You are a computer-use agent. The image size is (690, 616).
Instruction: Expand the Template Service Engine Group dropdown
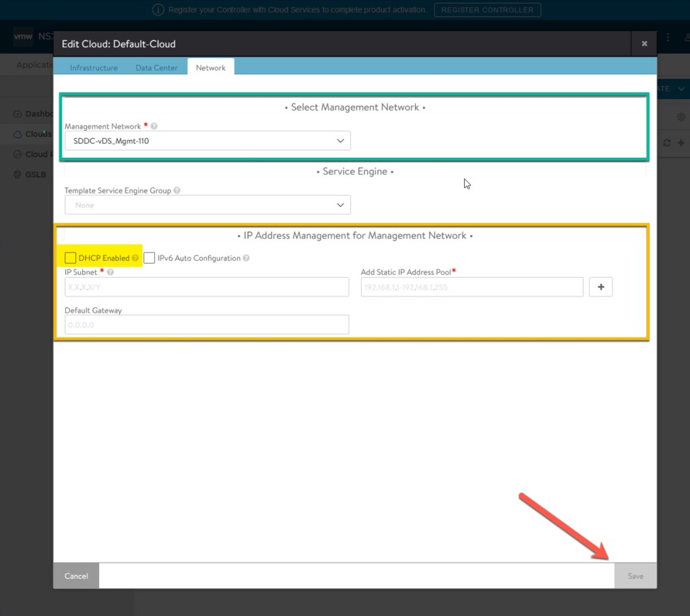[208, 205]
